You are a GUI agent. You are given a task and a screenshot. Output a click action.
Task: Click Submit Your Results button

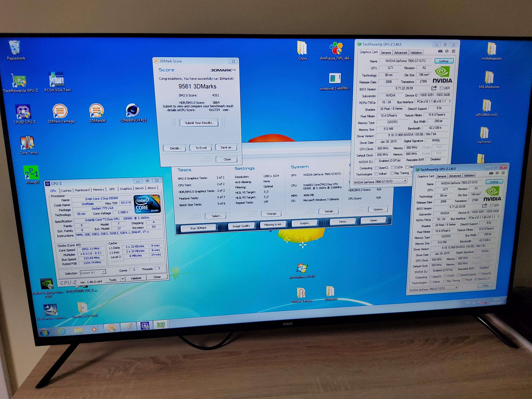199,123
